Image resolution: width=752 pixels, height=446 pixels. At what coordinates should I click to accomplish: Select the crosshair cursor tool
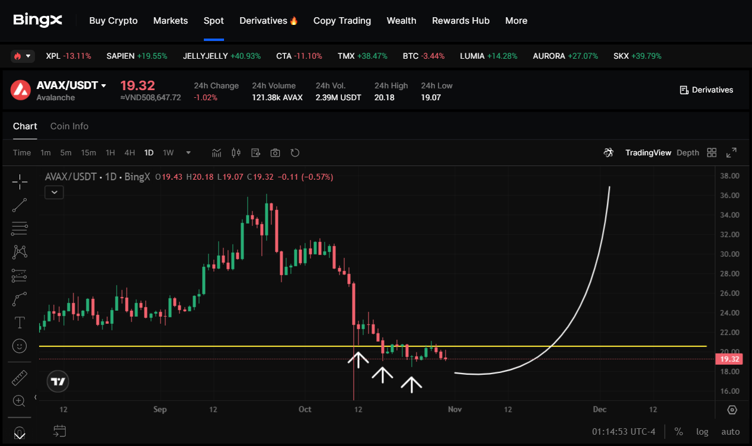point(19,182)
